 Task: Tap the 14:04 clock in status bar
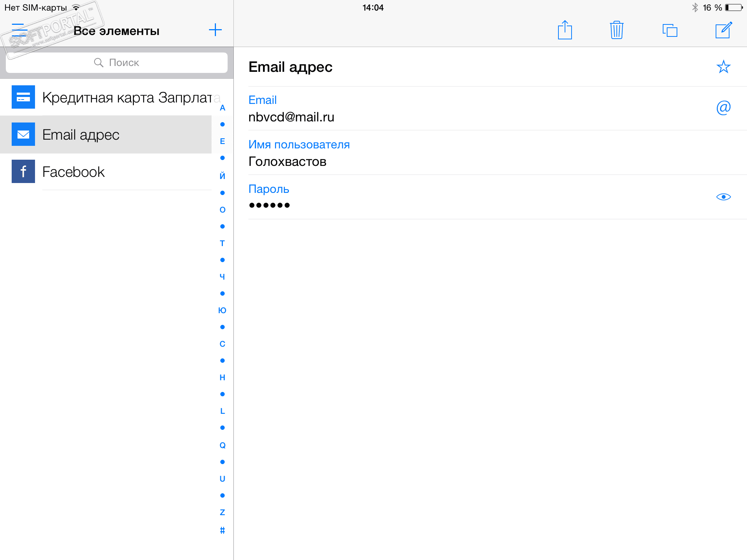(373, 8)
